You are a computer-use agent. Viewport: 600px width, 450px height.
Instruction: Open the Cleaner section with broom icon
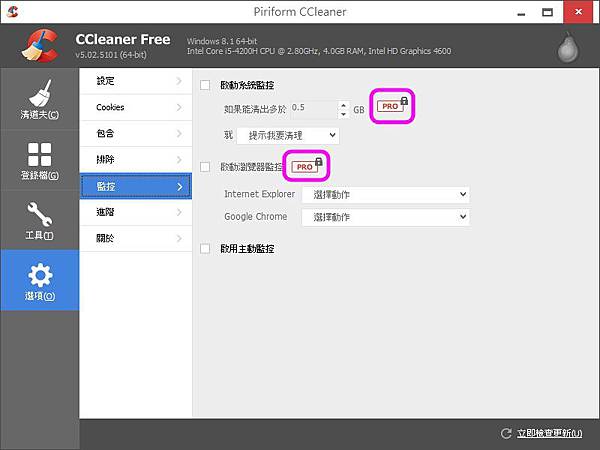point(40,99)
